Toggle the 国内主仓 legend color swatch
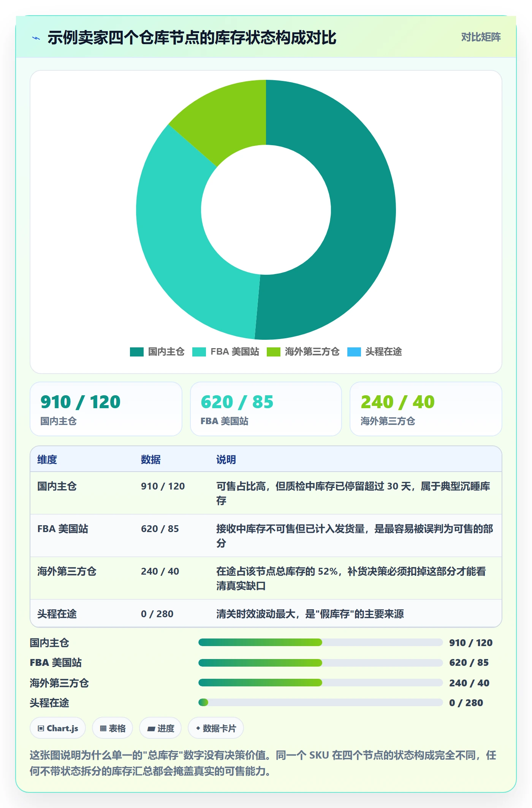The width and height of the screenshot is (532, 808). tap(136, 352)
